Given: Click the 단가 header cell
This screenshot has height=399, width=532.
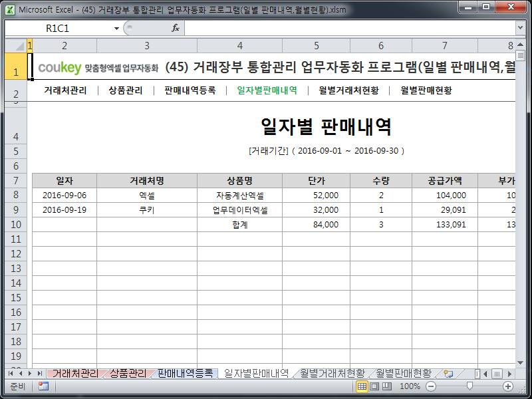Looking at the screenshot, I should [317, 181].
